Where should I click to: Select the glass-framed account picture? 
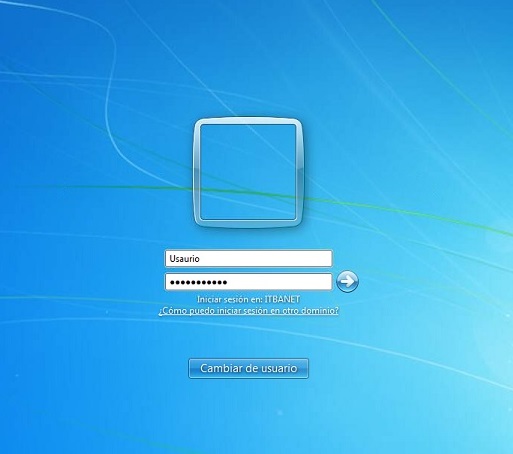coord(248,172)
